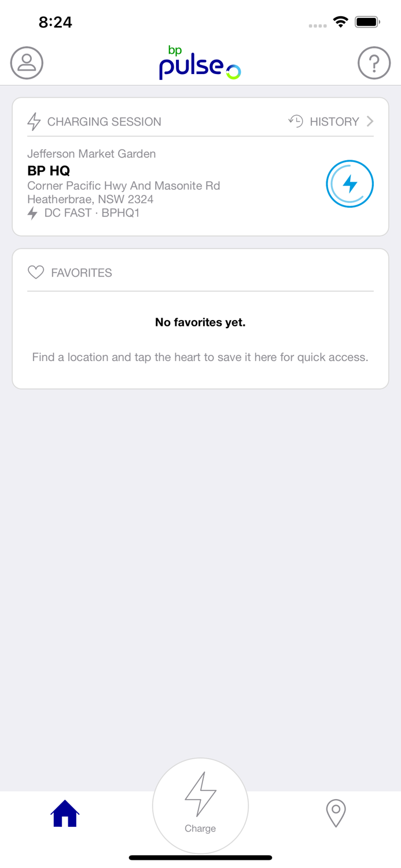The image size is (401, 868).
Task: Tap the bp pulse logo
Action: [x=200, y=64]
